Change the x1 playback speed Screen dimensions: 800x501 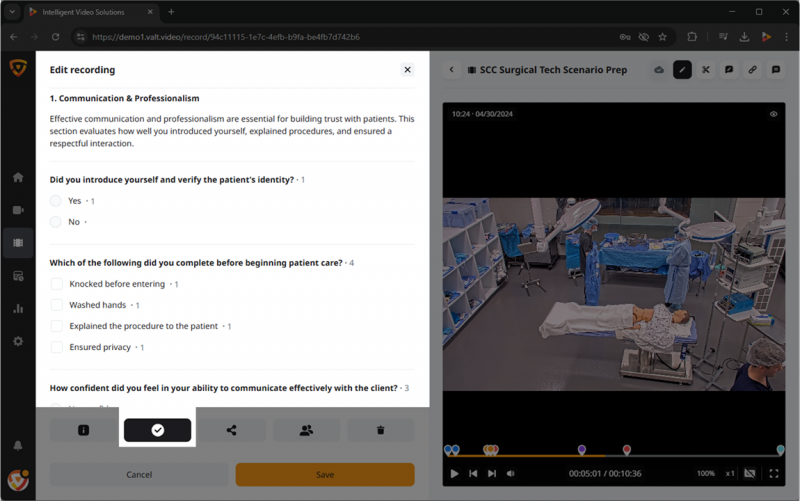(x=730, y=473)
